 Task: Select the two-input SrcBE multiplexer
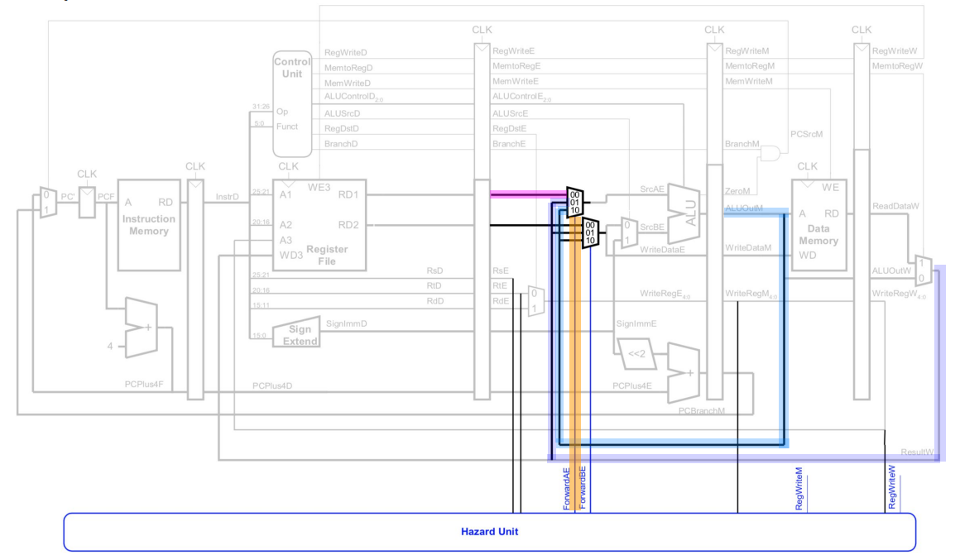[629, 233]
